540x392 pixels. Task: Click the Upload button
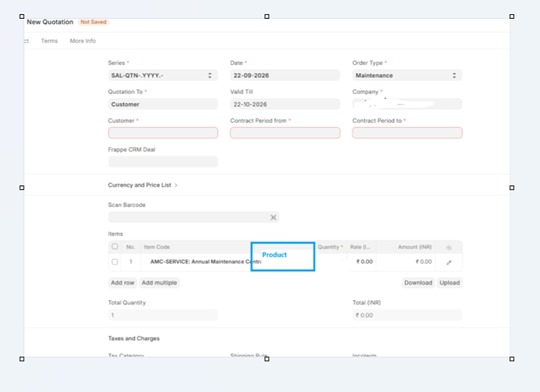[x=450, y=283]
